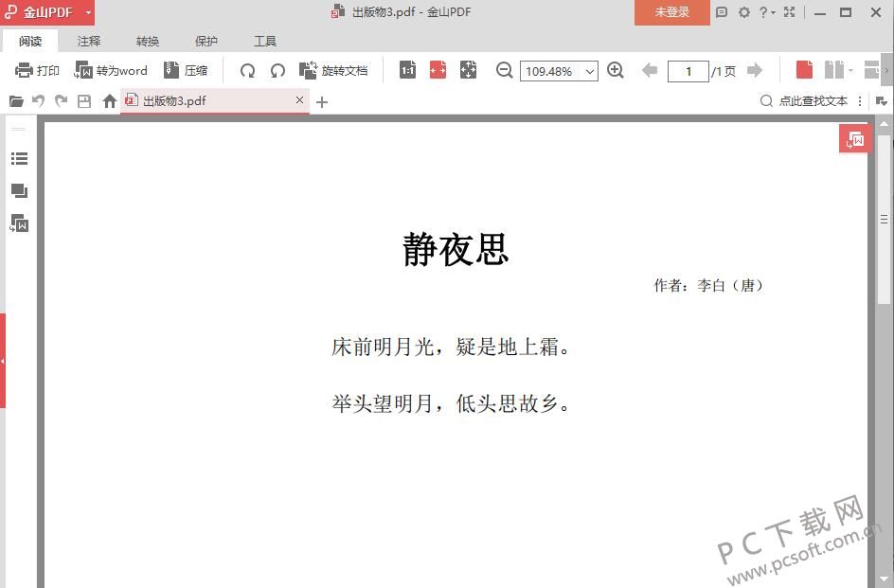Viewport: 894px width, 588px height.
Task: Open the dropdown icon right of search options
Action: (x=882, y=101)
